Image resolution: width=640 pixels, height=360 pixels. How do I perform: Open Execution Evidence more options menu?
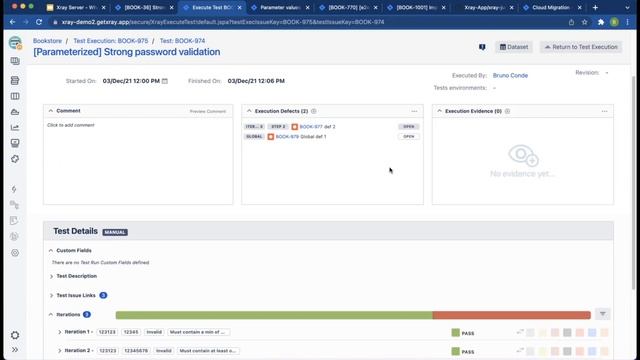pos(604,111)
